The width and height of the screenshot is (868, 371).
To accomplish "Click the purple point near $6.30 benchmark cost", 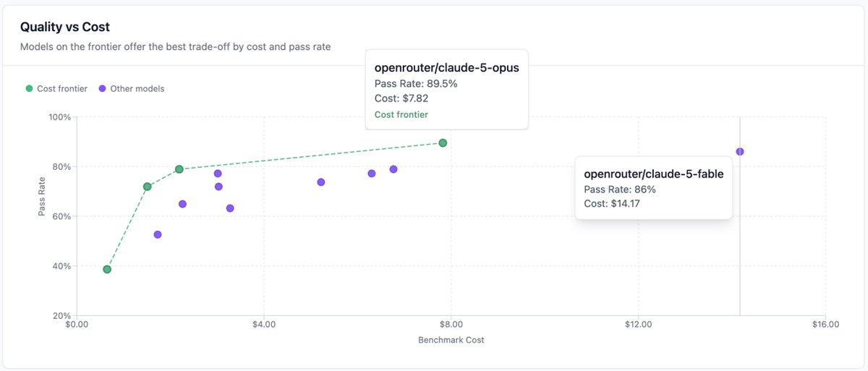I will [372, 174].
